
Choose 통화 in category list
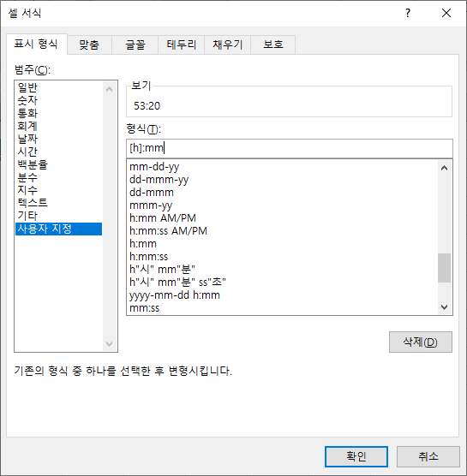click(x=58, y=113)
